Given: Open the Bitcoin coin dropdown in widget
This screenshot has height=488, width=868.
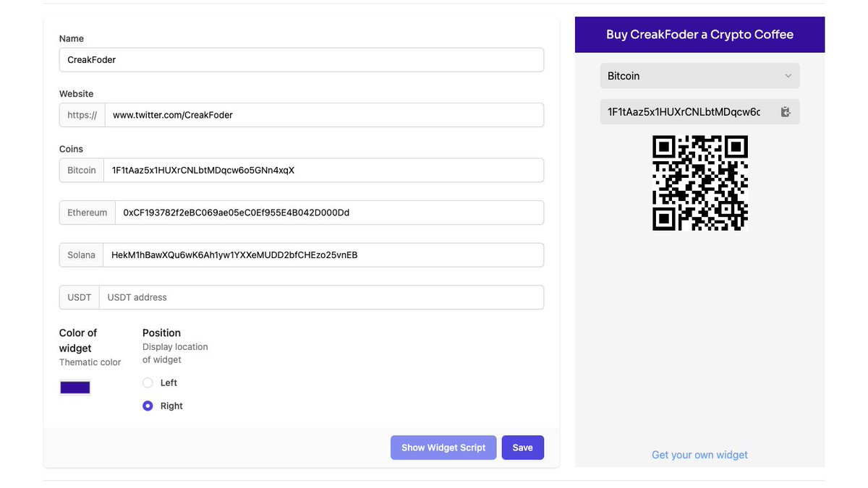Looking at the screenshot, I should pos(699,76).
